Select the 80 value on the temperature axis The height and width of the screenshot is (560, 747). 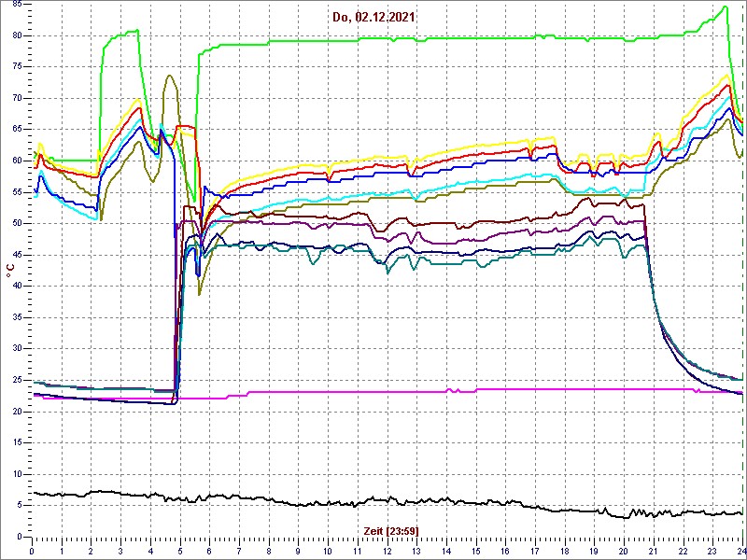(x=18, y=35)
